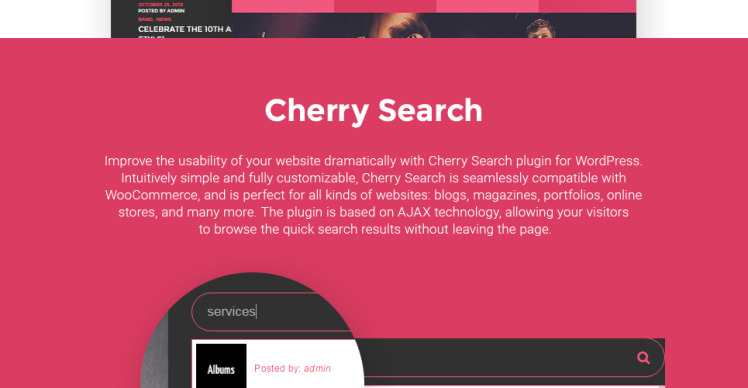
Task: Focus the 'services' search input field
Action: click(272, 312)
